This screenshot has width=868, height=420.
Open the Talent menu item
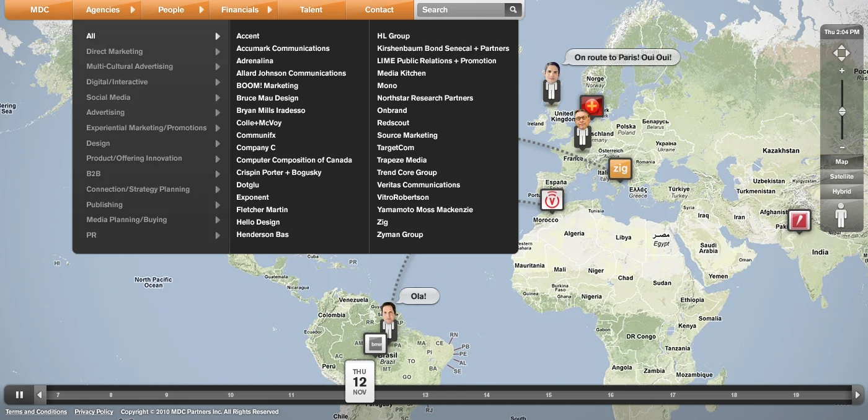pos(311,10)
